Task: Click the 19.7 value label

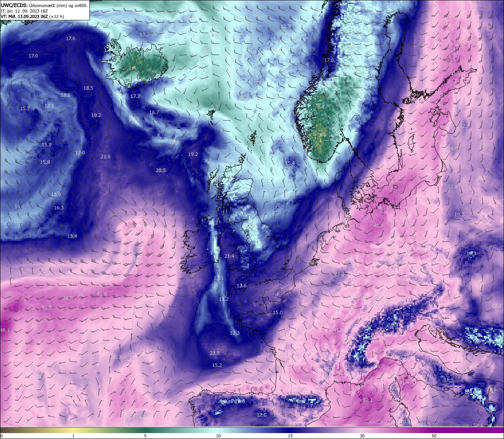Action: pyautogui.click(x=459, y=215)
